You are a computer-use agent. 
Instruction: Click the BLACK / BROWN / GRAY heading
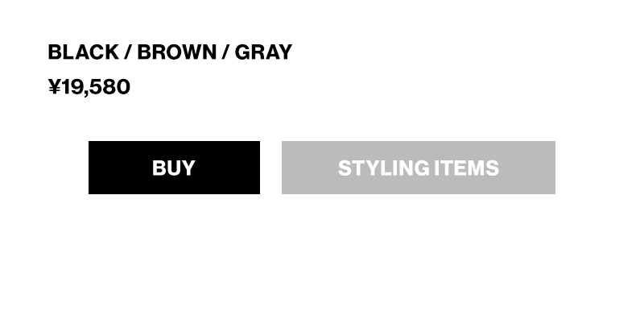(170, 52)
